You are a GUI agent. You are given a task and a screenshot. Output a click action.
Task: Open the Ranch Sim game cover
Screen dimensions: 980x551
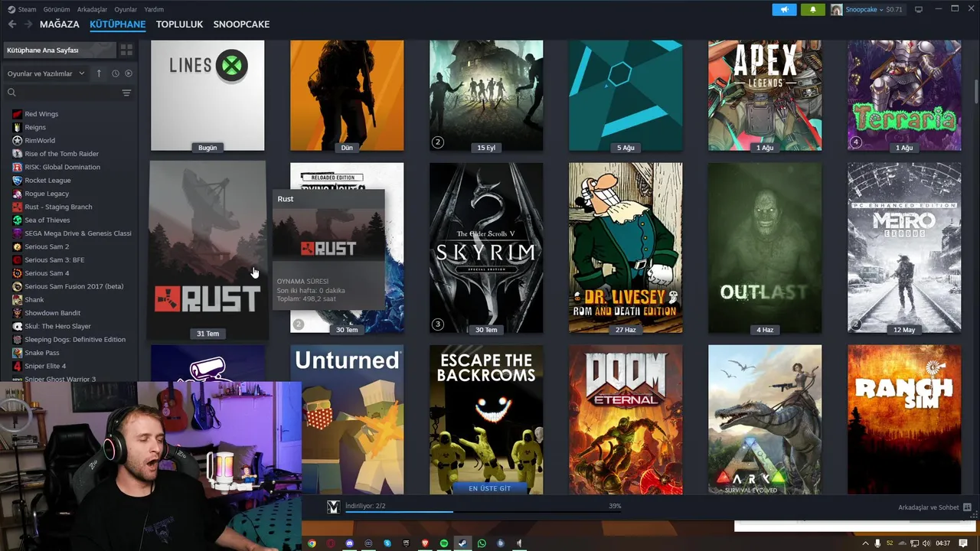coord(904,419)
